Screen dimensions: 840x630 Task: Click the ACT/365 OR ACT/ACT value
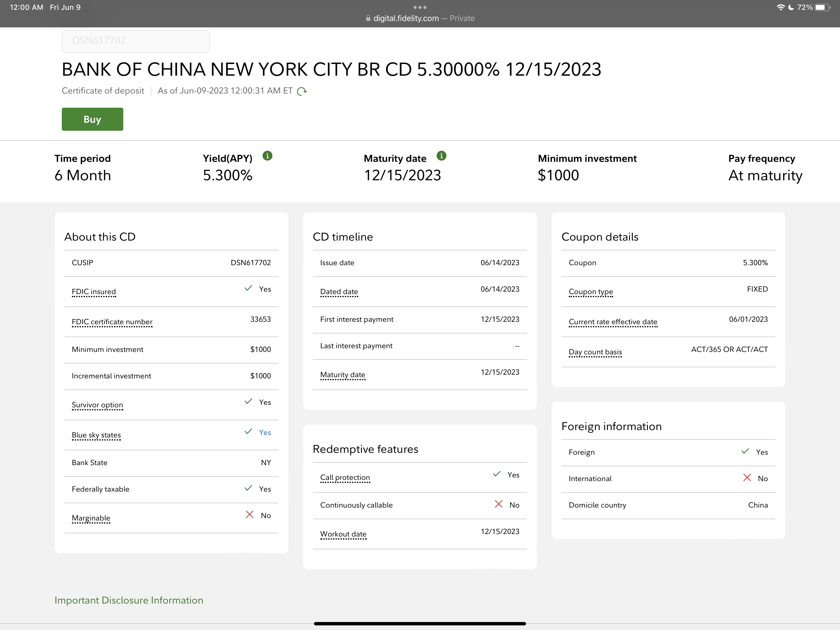pos(730,349)
